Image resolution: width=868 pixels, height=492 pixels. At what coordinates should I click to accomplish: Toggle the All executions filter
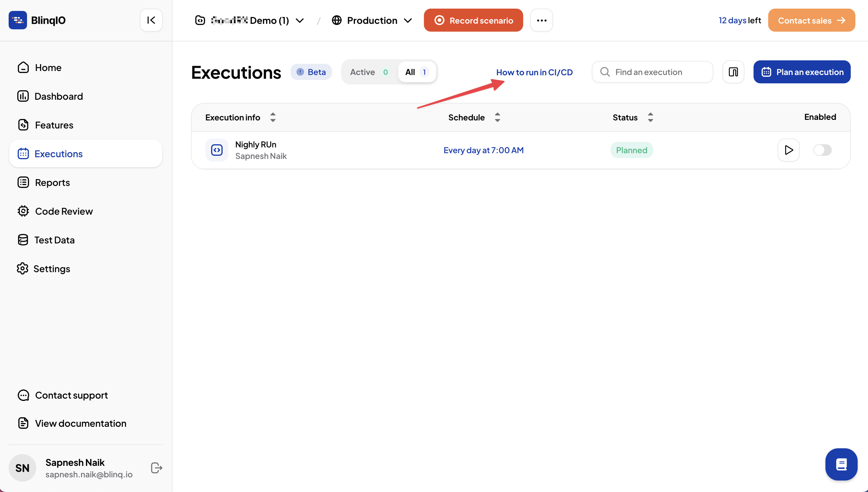tap(416, 72)
